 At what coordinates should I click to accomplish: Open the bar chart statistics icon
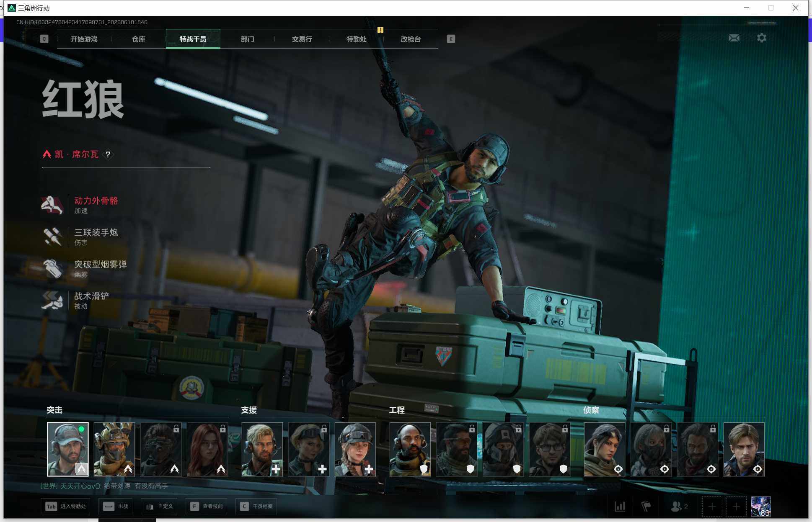click(620, 507)
